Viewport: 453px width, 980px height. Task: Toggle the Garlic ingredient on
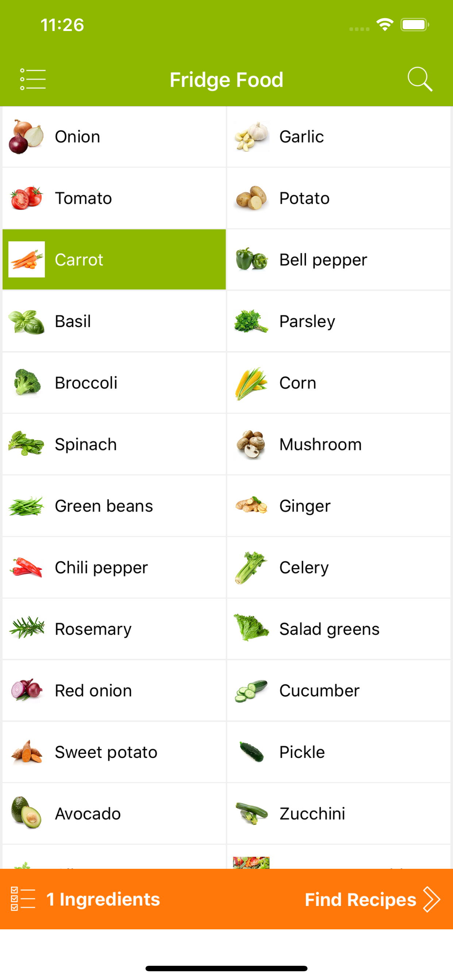(338, 137)
